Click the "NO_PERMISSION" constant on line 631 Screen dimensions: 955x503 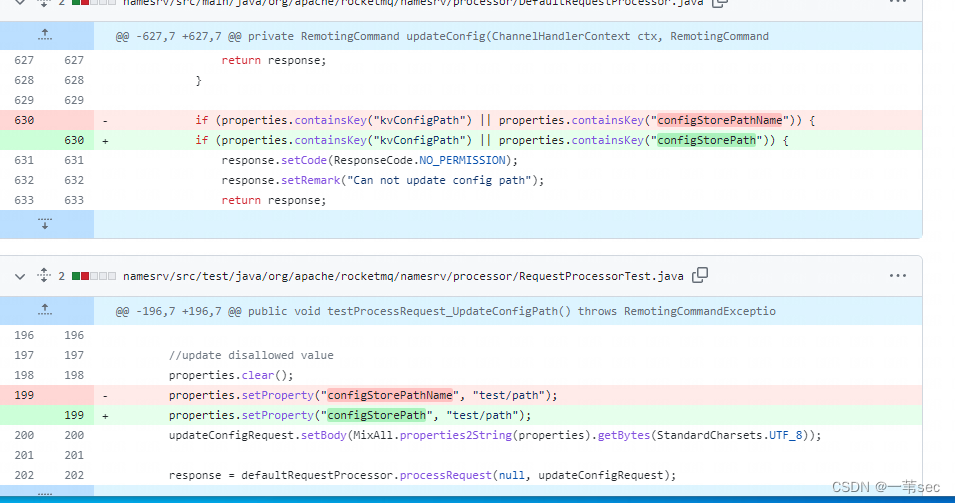(x=462, y=160)
